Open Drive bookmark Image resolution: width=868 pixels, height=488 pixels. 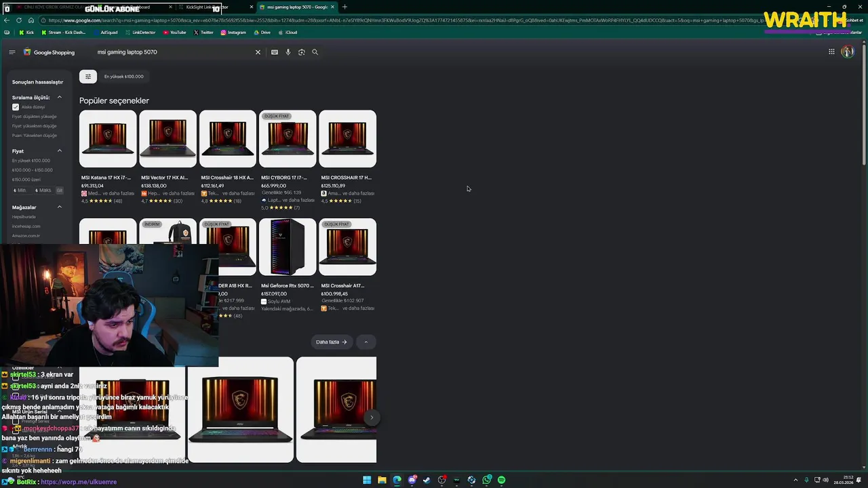coord(262,33)
